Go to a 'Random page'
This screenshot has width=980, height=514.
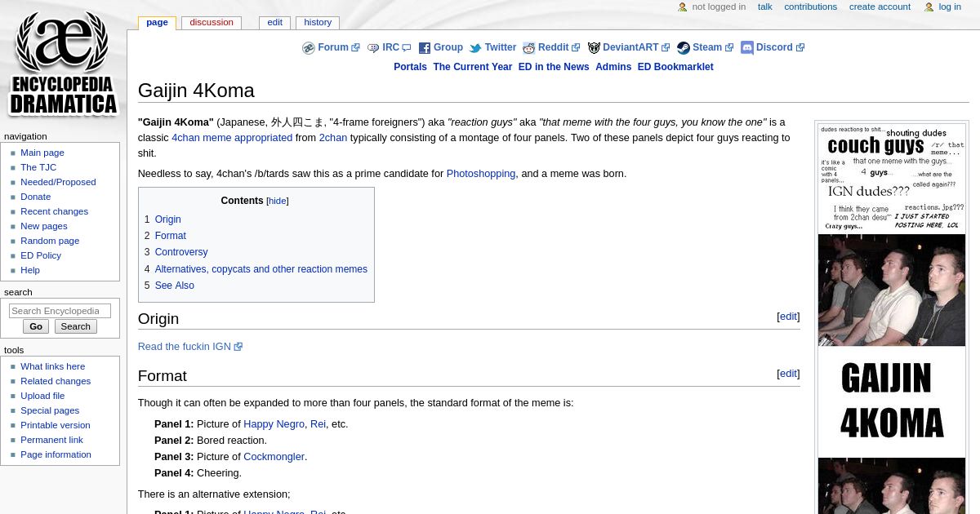pyautogui.click(x=50, y=241)
